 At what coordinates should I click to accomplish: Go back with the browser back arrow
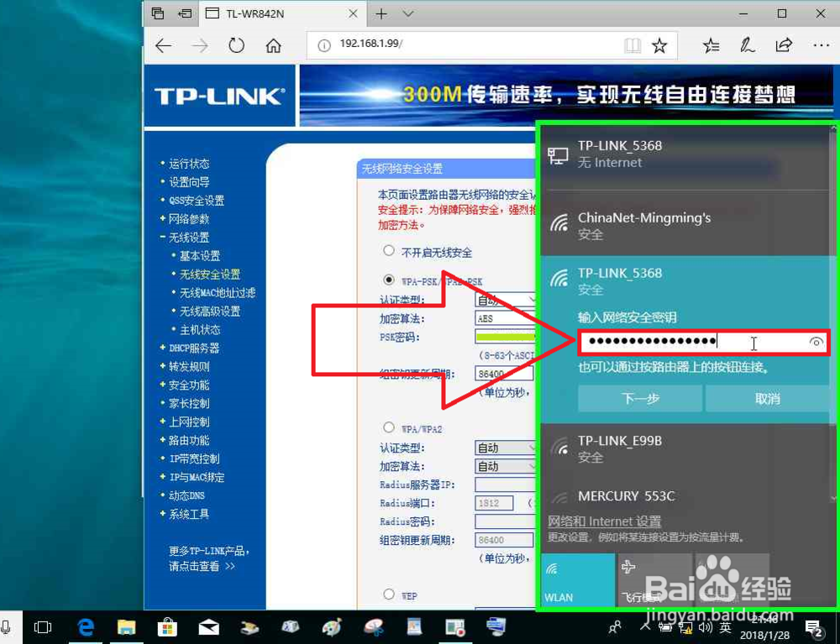click(x=164, y=46)
